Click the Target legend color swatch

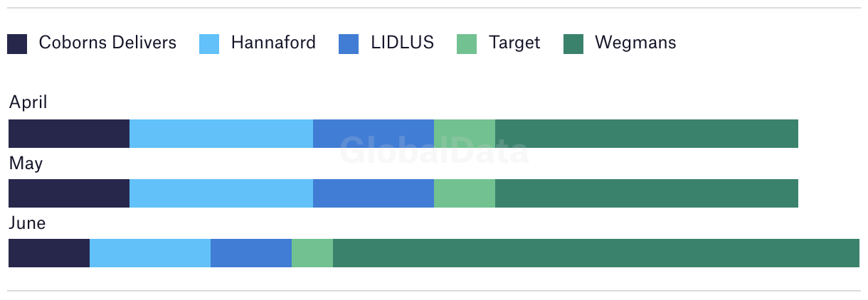[466, 43]
